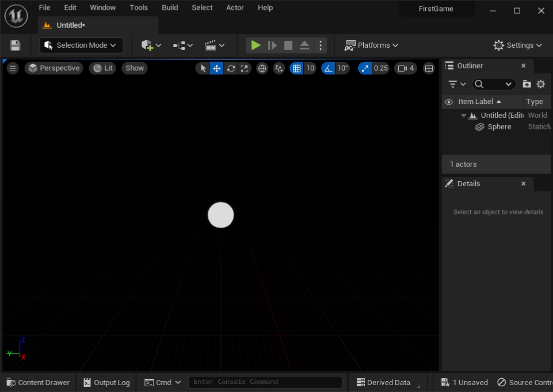Image resolution: width=553 pixels, height=392 pixels.
Task: Select the translate objects gizmo tool
Action: (217, 68)
